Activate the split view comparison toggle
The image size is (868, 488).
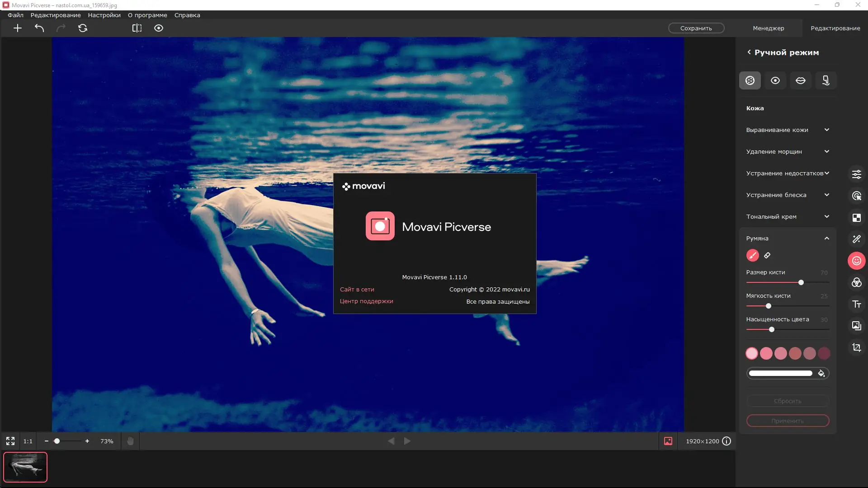(x=137, y=28)
